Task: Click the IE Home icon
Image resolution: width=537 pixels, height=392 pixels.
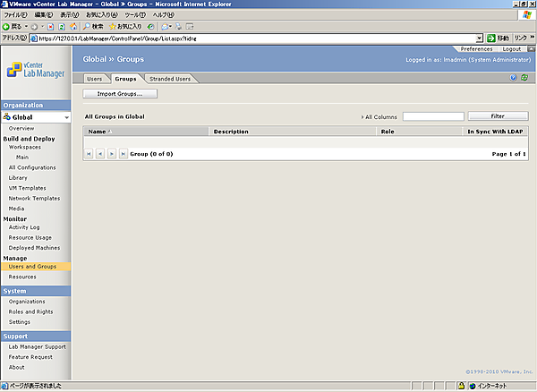Action: click(73, 26)
